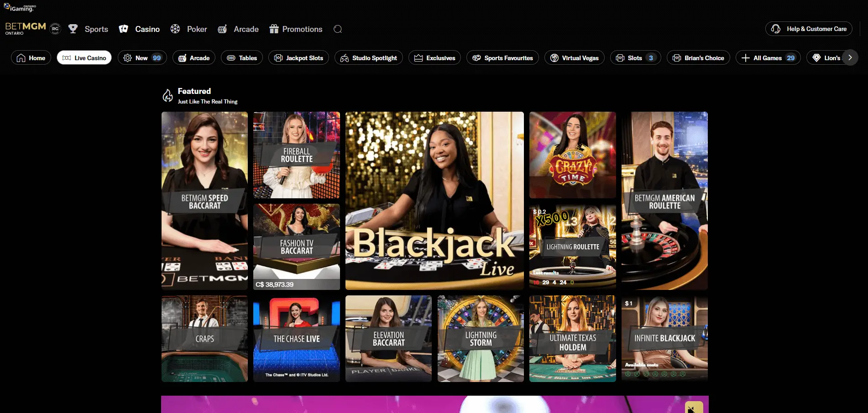Open the Virtual Vegas category
The width and height of the screenshot is (868, 413).
574,57
